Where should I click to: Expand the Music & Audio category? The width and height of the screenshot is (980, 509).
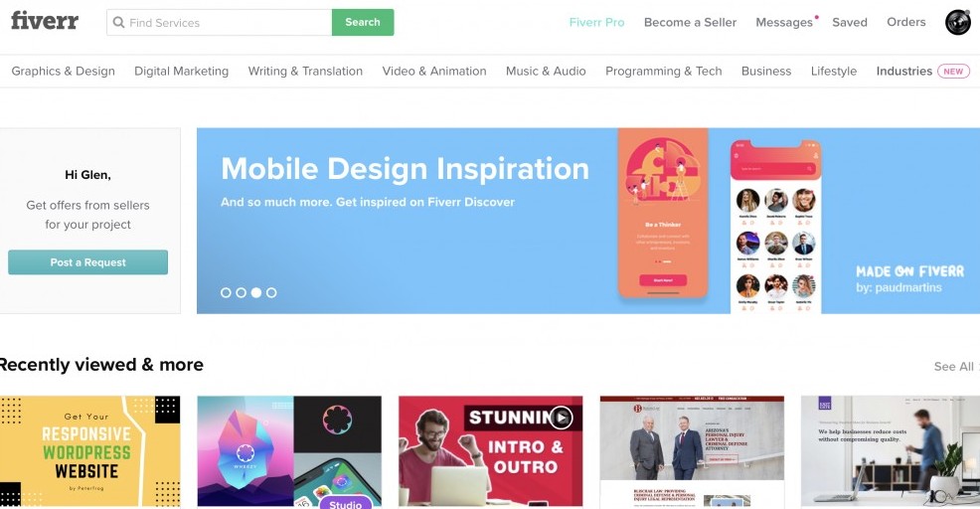point(546,72)
